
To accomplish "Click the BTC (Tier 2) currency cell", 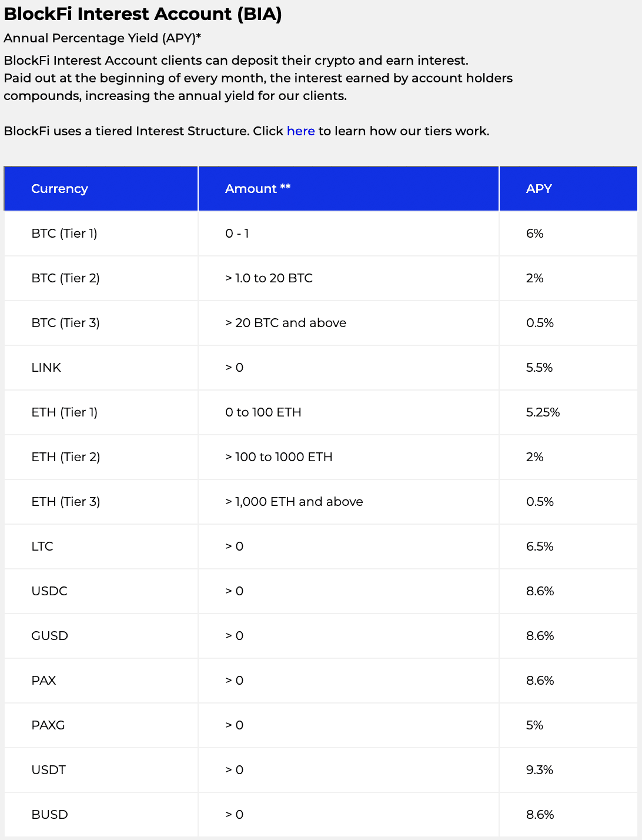I will coord(101,278).
